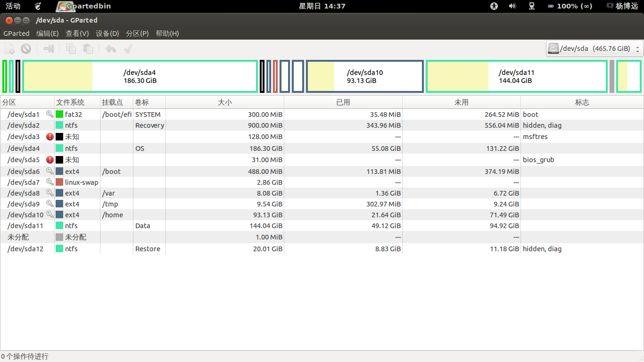
Task: Click the /boot/efi mount point cell
Action: click(117, 114)
